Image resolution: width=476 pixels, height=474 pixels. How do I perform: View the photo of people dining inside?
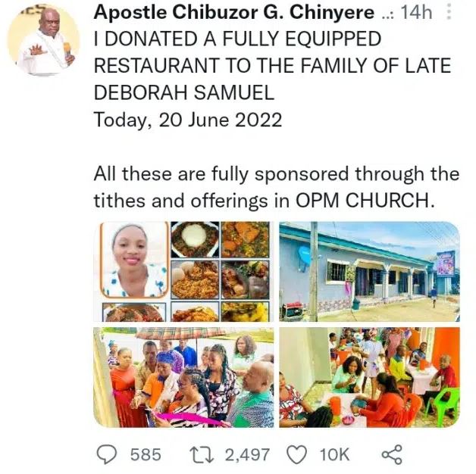(369, 376)
